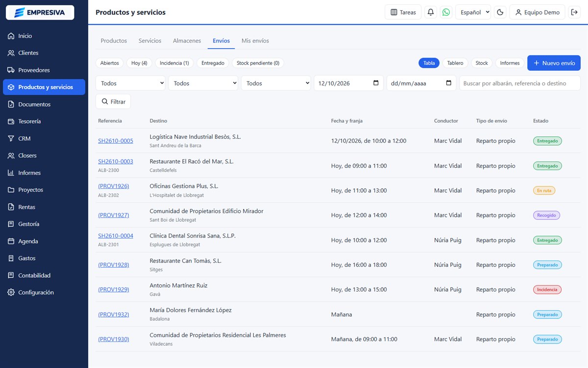Click the Filtrar button

[x=113, y=102]
